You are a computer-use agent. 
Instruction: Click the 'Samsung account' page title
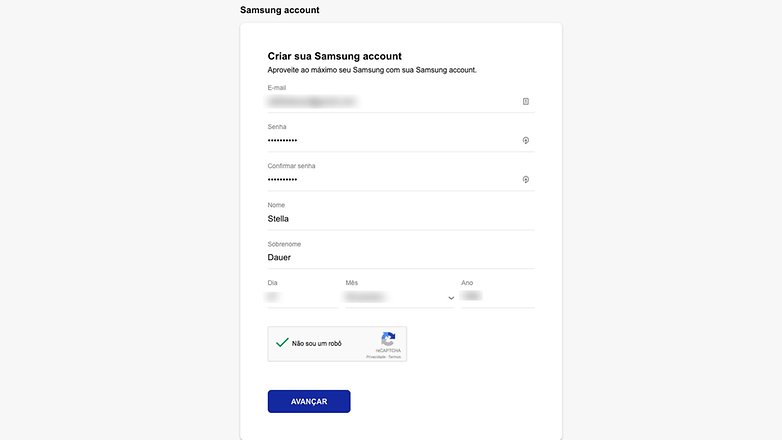coord(280,10)
